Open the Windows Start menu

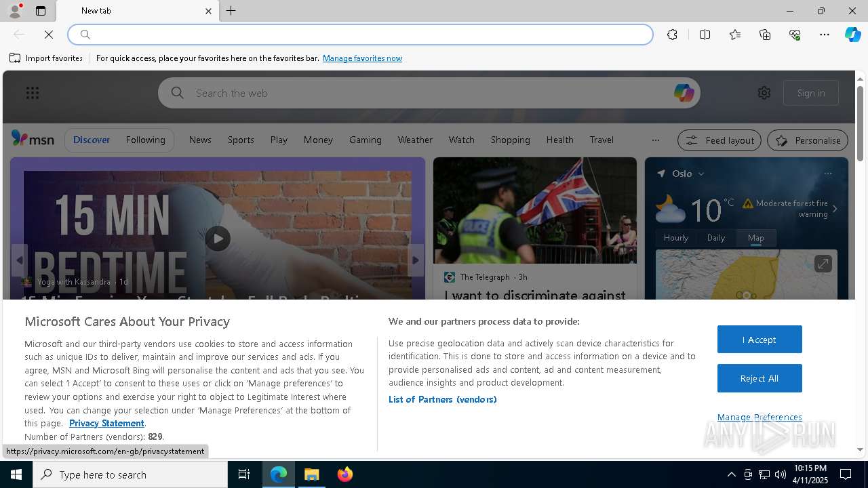click(x=16, y=474)
